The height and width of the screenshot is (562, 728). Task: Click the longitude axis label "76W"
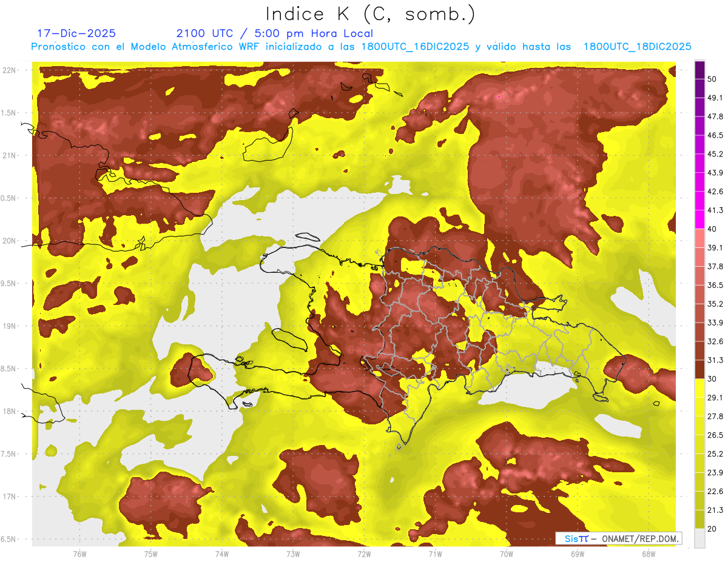coord(79,554)
